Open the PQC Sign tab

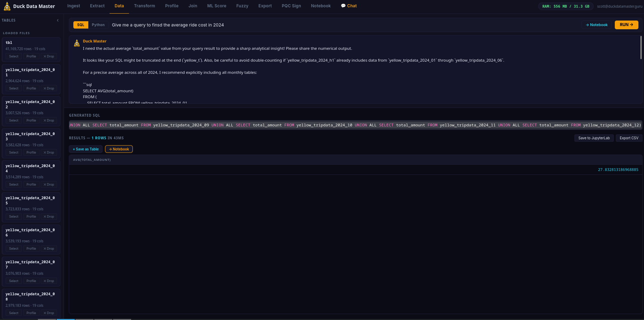click(291, 6)
